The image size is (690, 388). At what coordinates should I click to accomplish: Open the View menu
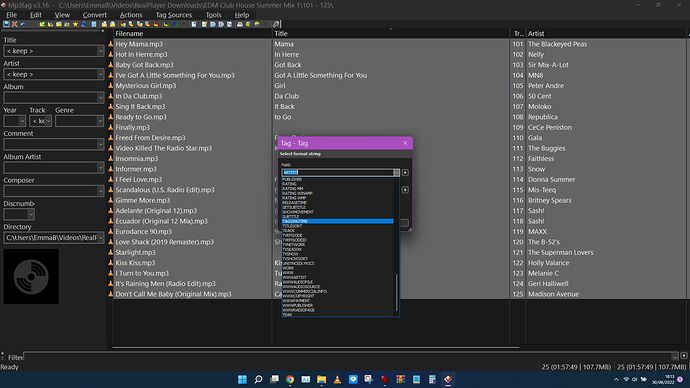62,15
